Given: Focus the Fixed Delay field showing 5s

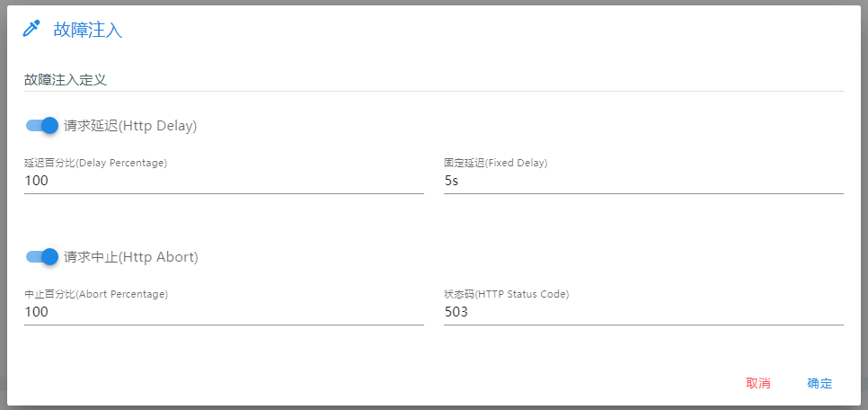Looking at the screenshot, I should click(x=643, y=181).
